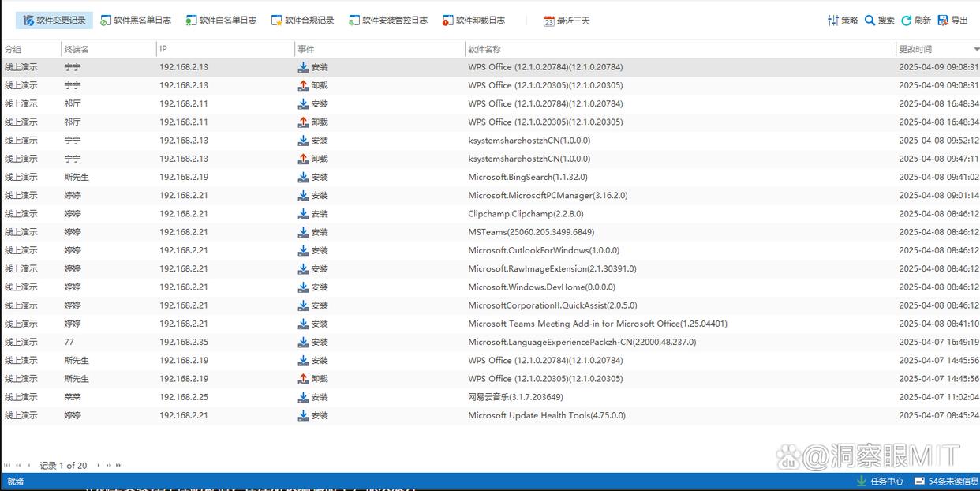Click install icon in MSTeams row
The height and width of the screenshot is (491, 980).
(303, 232)
